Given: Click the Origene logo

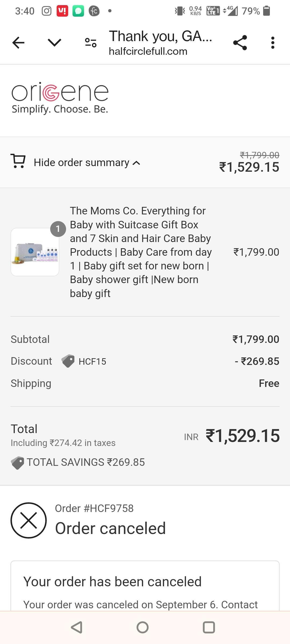Looking at the screenshot, I should click(60, 98).
